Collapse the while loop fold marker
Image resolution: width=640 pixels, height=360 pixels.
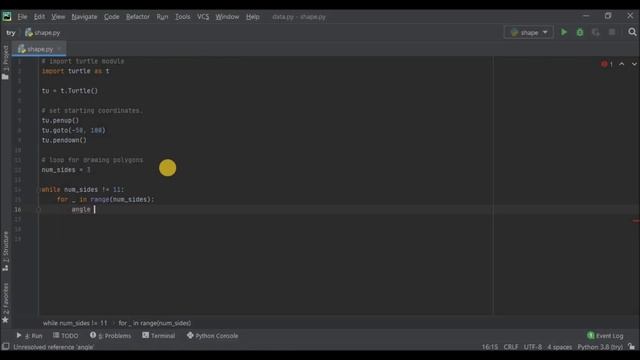click(x=40, y=189)
